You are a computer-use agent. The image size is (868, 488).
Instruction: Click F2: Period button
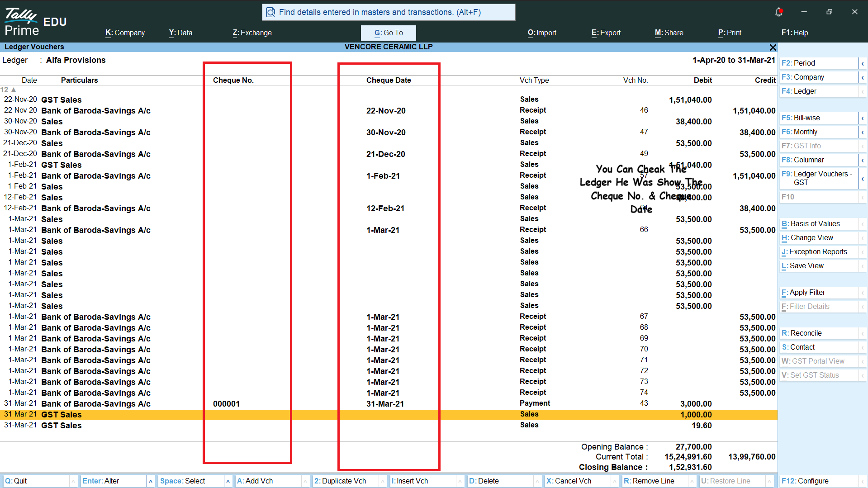pyautogui.click(x=819, y=63)
